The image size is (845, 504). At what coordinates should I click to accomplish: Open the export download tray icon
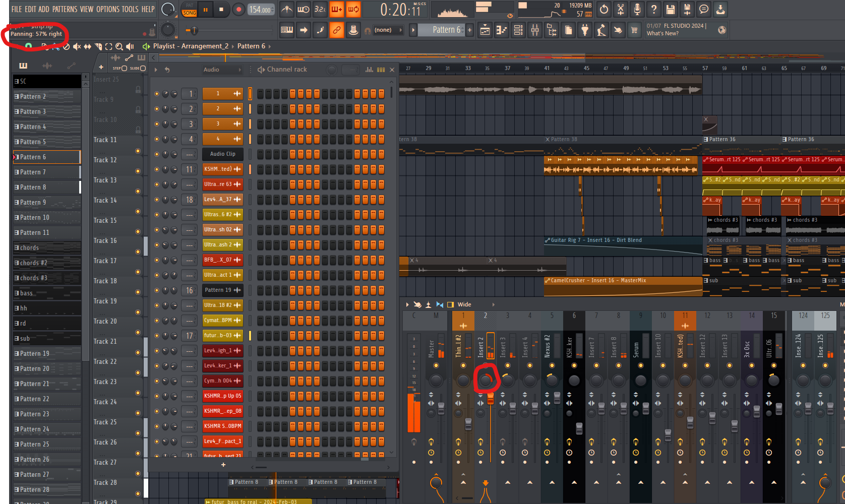(x=720, y=9)
